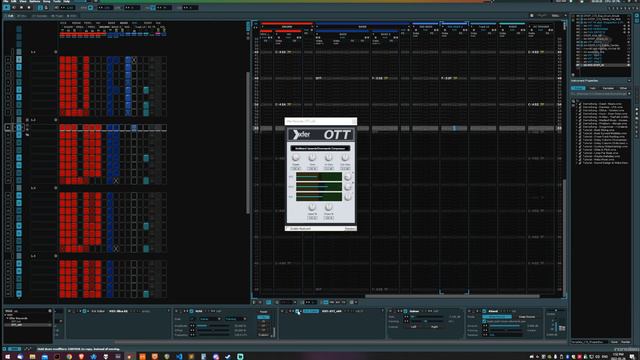Click the transport stop button
The height and width of the screenshot is (360, 640).
click(x=21, y=7)
